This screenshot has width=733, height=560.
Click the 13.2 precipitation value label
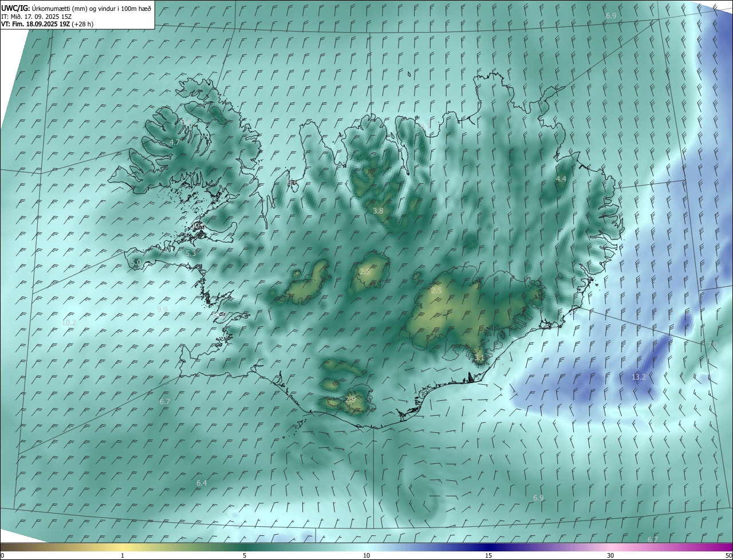click(639, 377)
